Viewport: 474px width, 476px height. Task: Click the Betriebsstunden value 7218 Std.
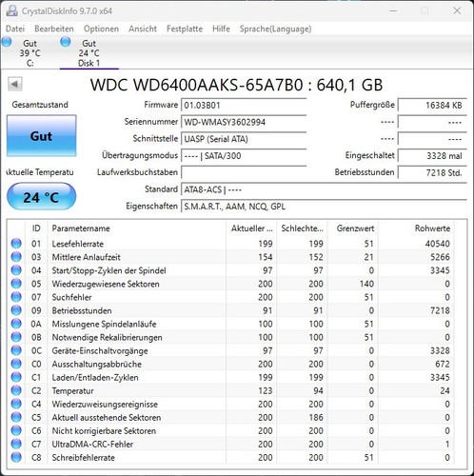[432, 172]
